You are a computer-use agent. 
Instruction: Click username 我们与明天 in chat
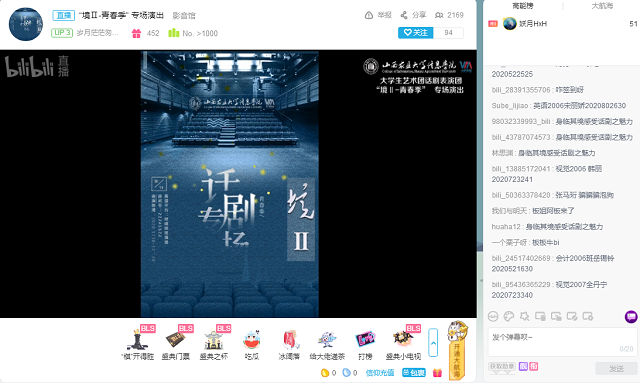[x=510, y=211]
